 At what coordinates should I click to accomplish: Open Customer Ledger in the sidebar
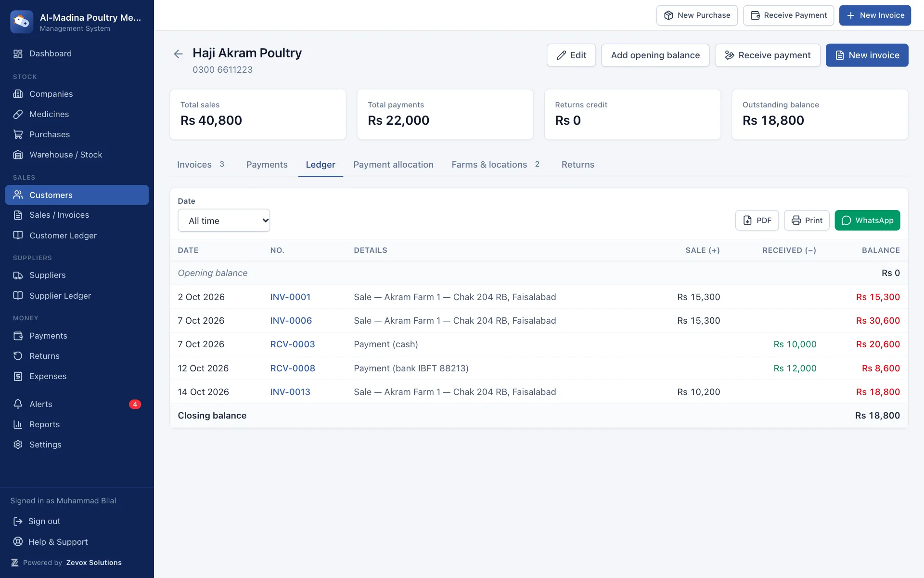tap(77, 236)
